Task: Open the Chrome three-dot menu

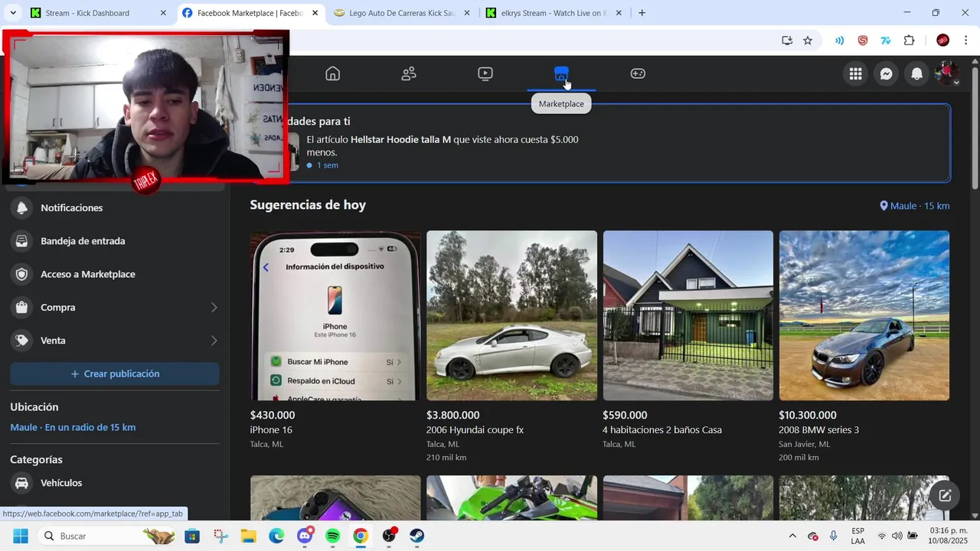Action: (966, 41)
